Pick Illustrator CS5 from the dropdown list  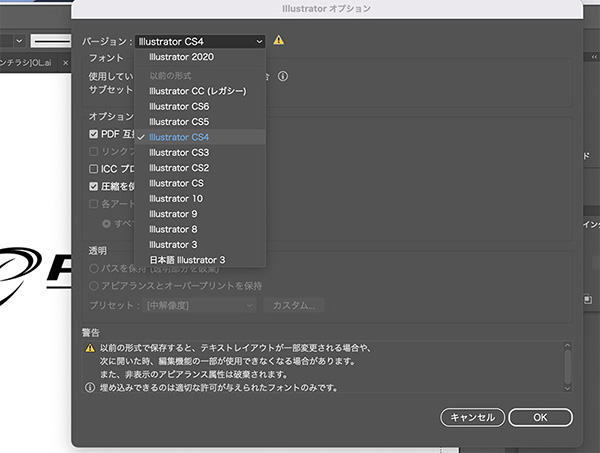pos(179,121)
